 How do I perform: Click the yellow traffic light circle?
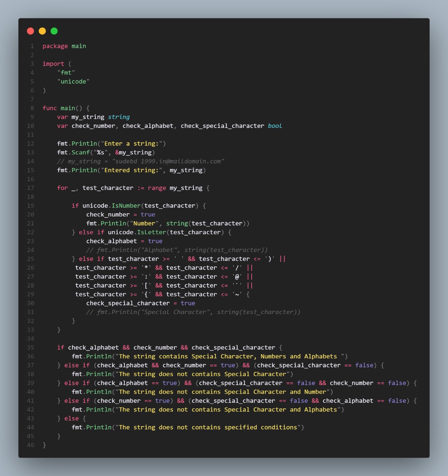click(x=42, y=31)
